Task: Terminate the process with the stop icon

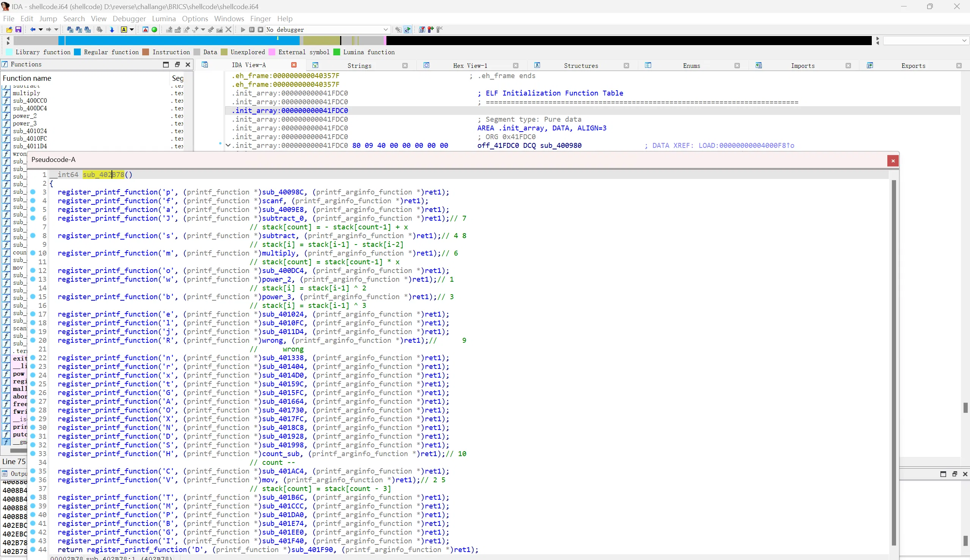Action: [261, 30]
